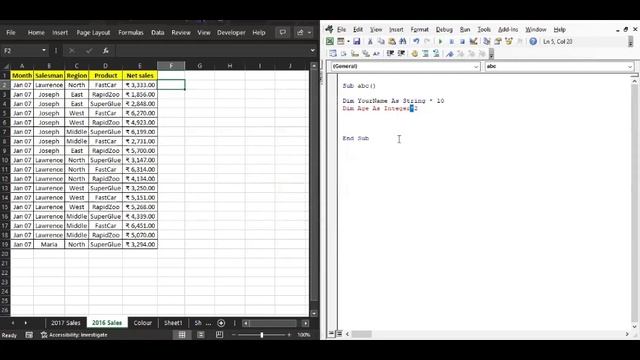Image resolution: width=640 pixels, height=360 pixels.
Task: Click the Outdent icon in VBA Edit toolbar
Action: click(x=401, y=53)
